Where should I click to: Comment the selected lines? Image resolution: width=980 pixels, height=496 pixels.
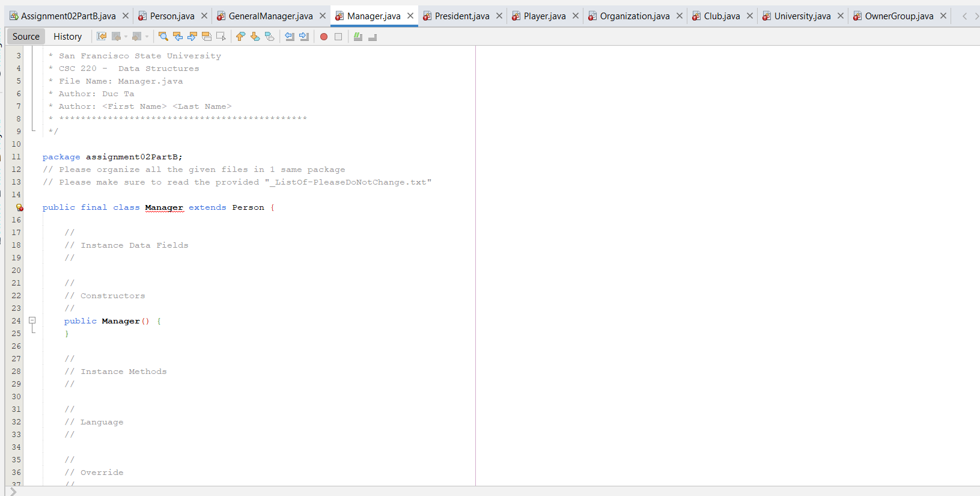(358, 37)
